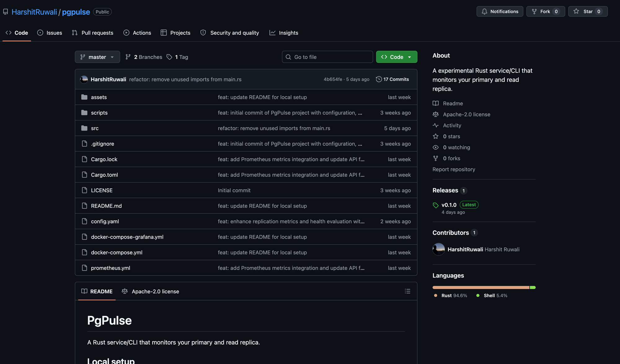Open the Cargo.toml file
Image resolution: width=620 pixels, height=364 pixels.
click(x=104, y=175)
